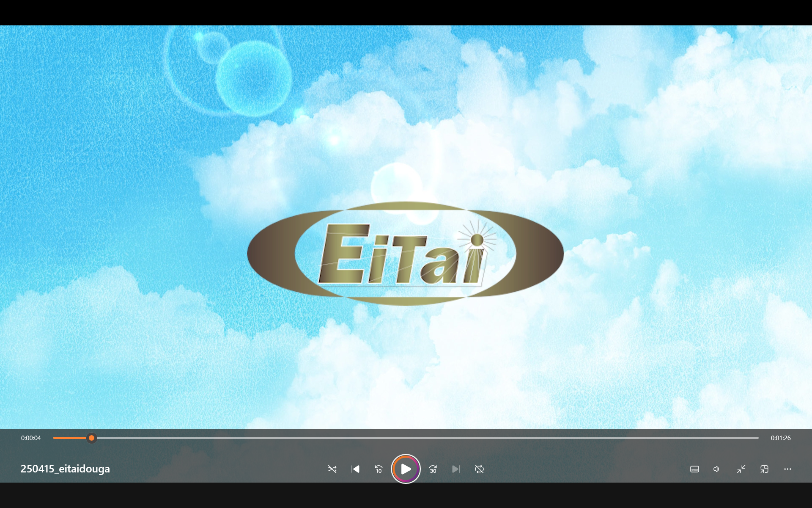Viewport: 812px width, 508px height.
Task: Click the total duration 0:01:26 label
Action: click(780, 438)
